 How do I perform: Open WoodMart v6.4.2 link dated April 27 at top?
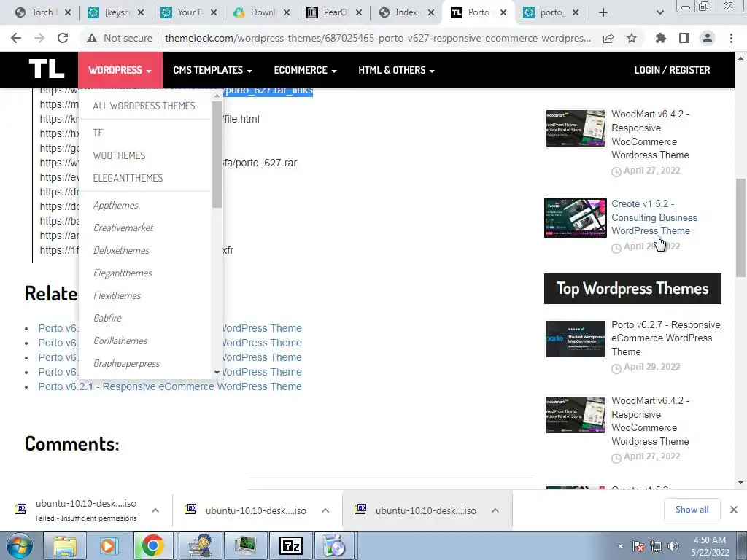(650, 134)
